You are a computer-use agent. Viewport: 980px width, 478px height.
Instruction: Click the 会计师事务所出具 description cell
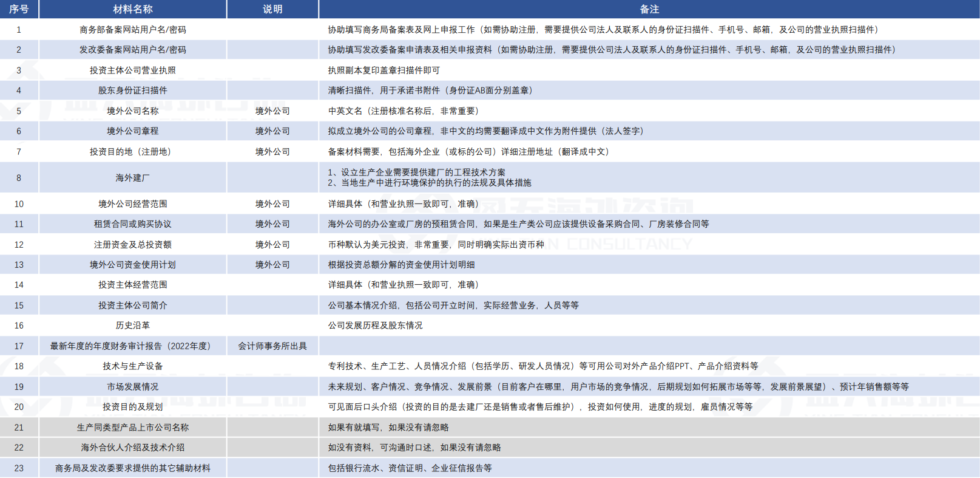[272, 346]
